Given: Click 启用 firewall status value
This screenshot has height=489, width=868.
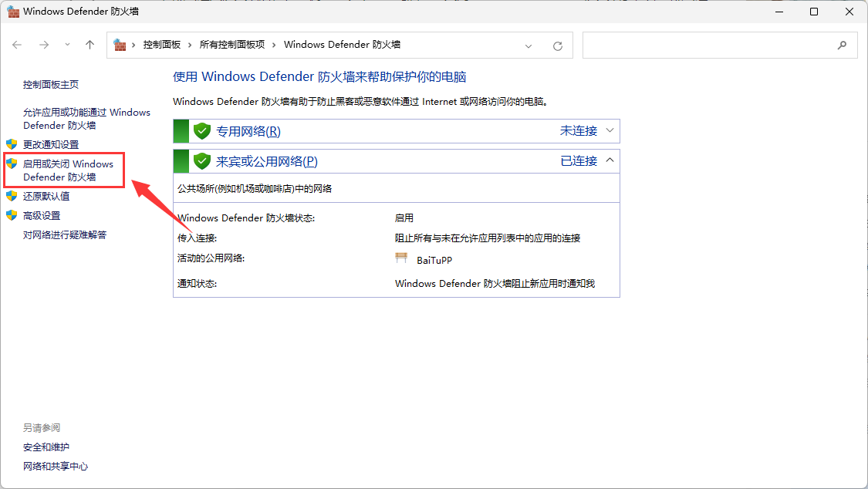Looking at the screenshot, I should pyautogui.click(x=404, y=218).
